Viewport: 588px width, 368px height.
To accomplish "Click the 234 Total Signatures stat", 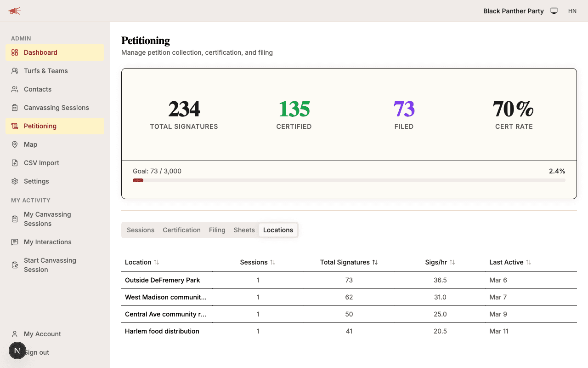I will pyautogui.click(x=184, y=115).
